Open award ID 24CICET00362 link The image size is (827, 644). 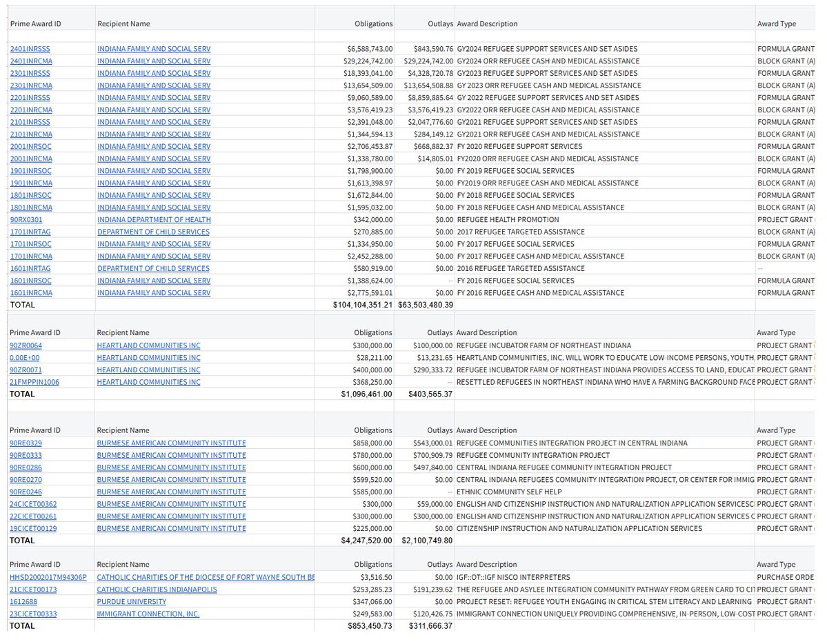(x=33, y=504)
